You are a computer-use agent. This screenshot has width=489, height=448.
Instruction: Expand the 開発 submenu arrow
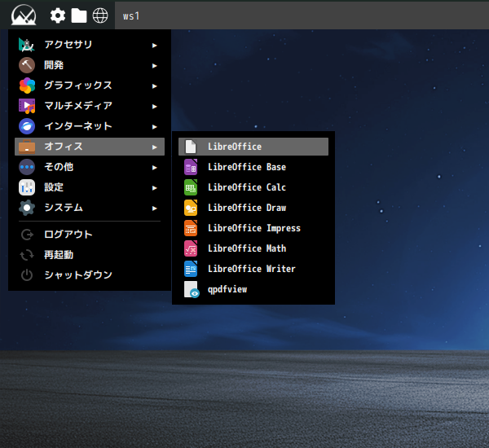[154, 65]
